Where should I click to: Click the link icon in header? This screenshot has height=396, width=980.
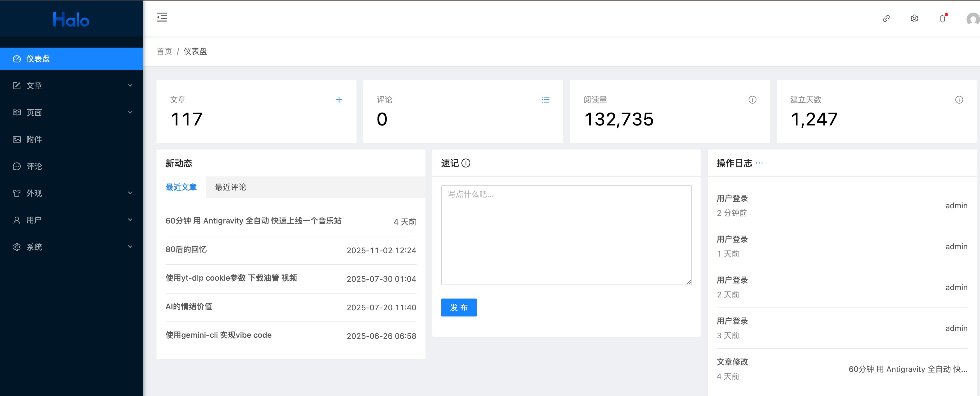[886, 18]
